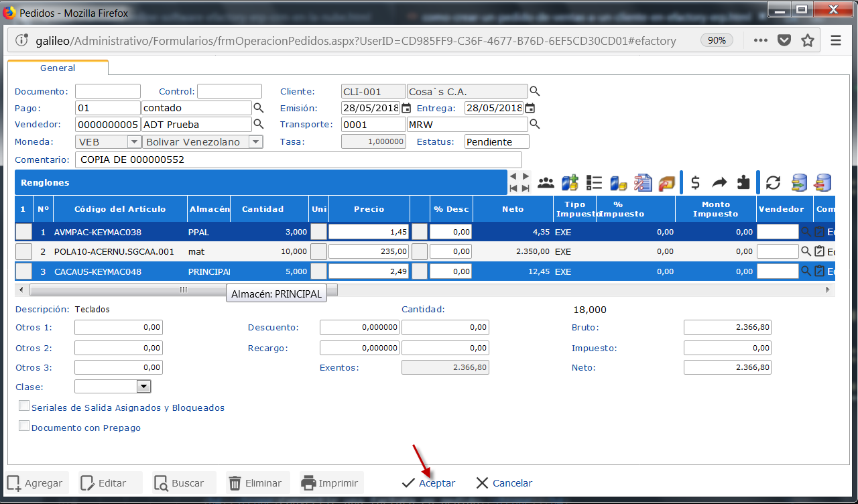Click the database with green arrow icon
This screenshot has width=858, height=504.
(798, 182)
